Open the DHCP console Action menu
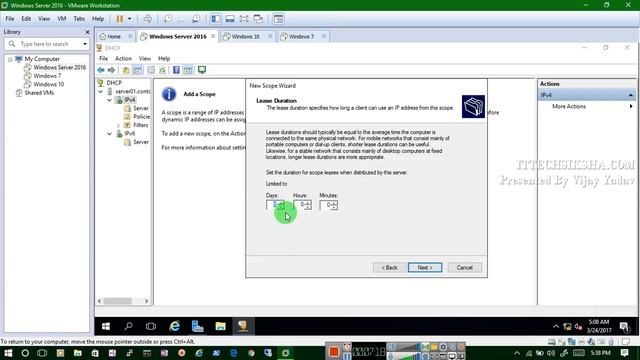The width and height of the screenshot is (640, 360). coord(123,58)
